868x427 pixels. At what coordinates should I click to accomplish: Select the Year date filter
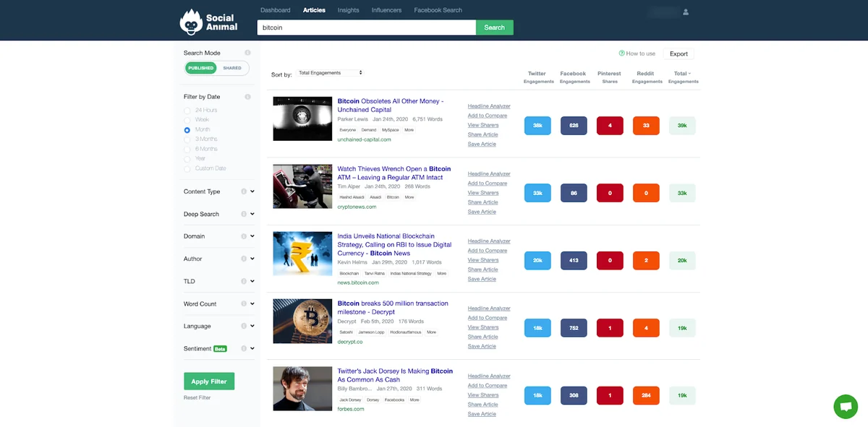pyautogui.click(x=187, y=159)
